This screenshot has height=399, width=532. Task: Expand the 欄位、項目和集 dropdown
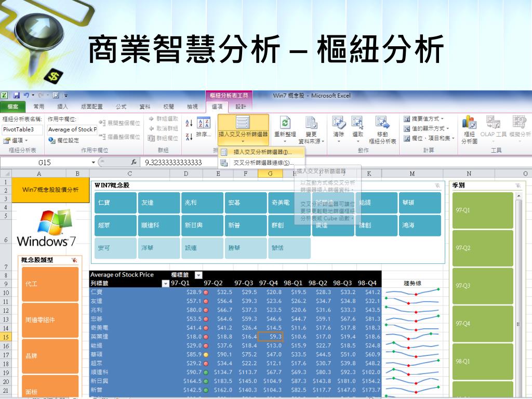pos(453,138)
